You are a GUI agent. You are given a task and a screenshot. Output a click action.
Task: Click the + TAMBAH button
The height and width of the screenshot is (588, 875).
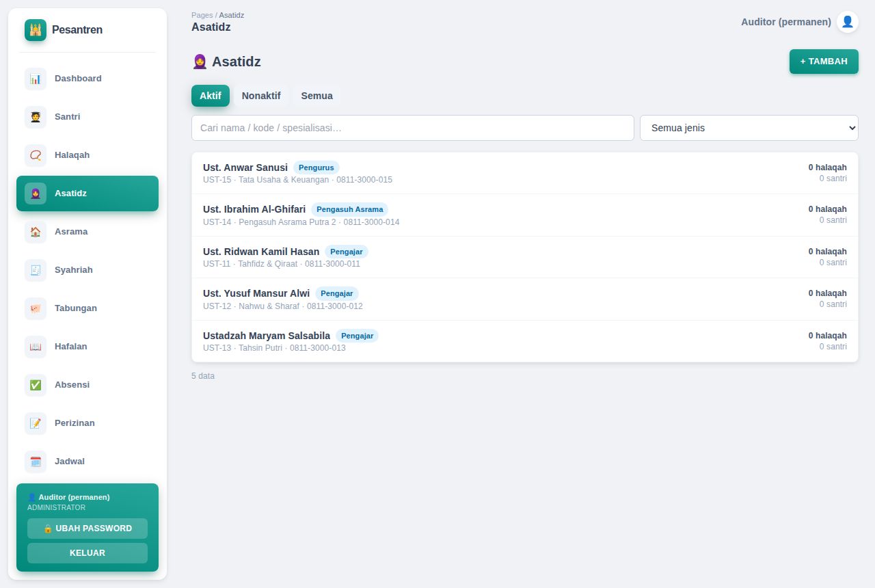(824, 62)
